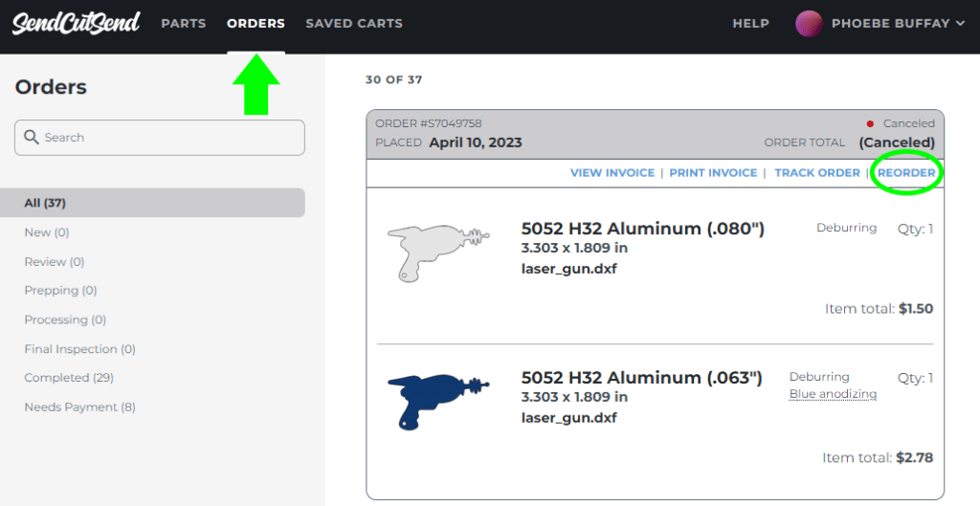This screenshot has width=980, height=506.
Task: Open Saved Carts
Action: click(354, 24)
